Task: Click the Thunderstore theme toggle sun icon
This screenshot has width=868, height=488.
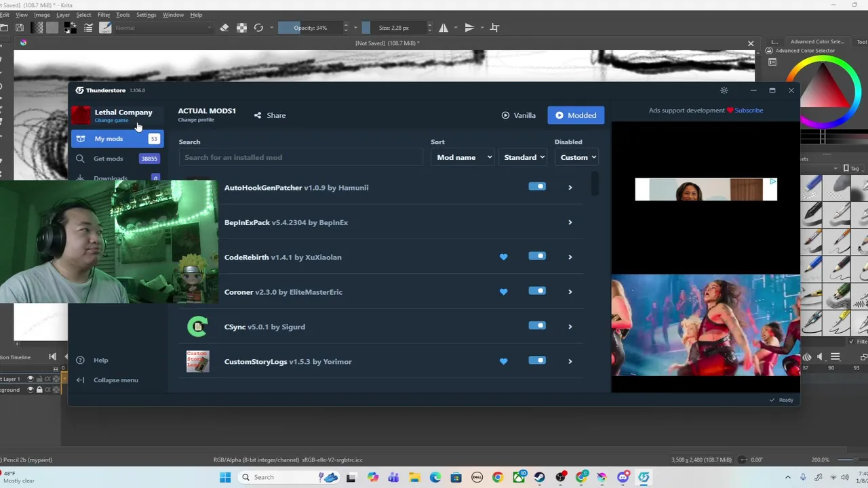Action: (x=724, y=90)
